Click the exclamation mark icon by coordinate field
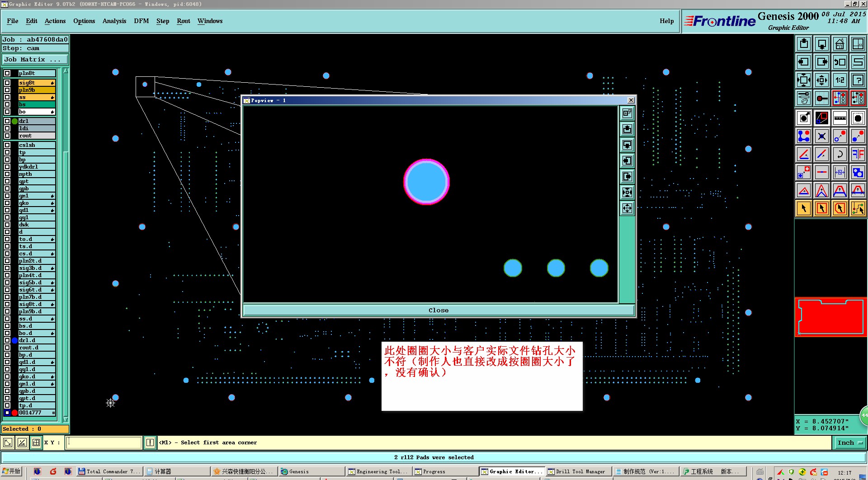Viewport: 868px width, 480px height. 150,442
